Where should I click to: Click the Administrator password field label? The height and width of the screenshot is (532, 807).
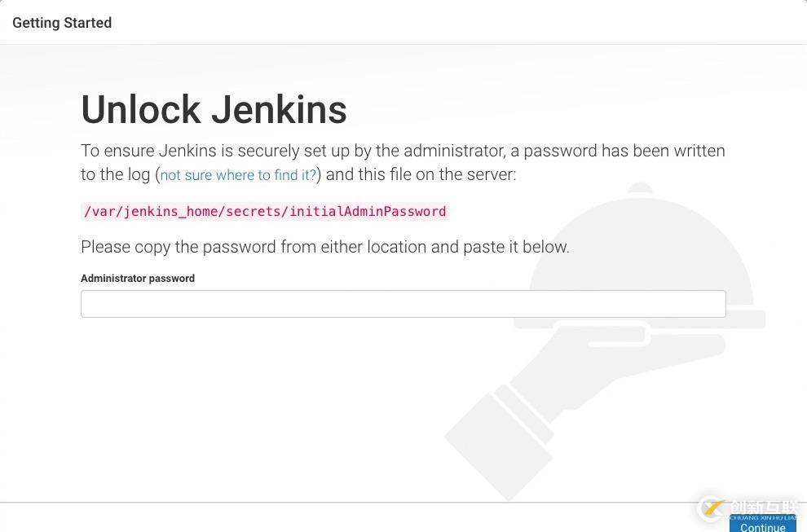tap(138, 279)
